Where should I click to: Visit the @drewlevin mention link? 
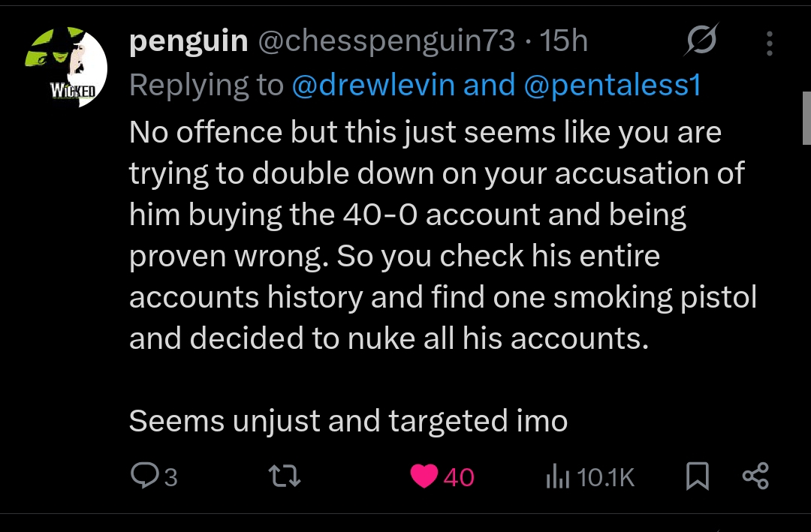(372, 86)
